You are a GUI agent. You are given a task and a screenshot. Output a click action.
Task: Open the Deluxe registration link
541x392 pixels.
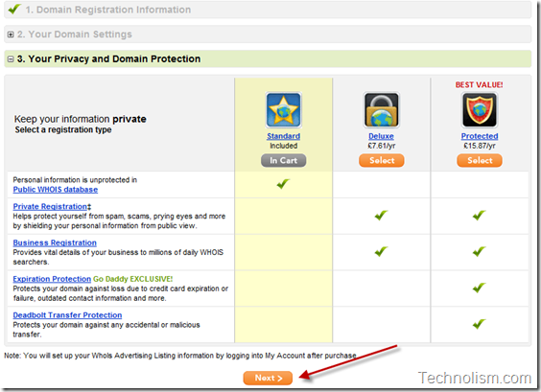coord(381,136)
